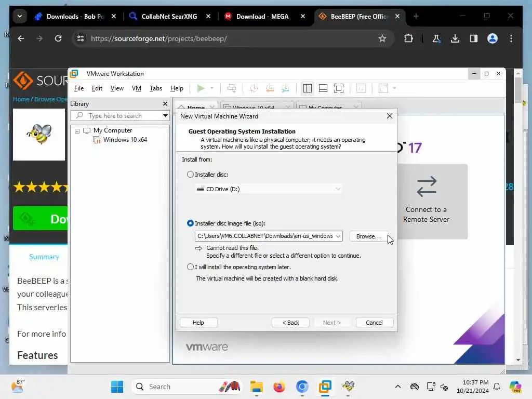This screenshot has width=532, height=399.
Task: Open the BeeBEEP app from taskbar
Action: pyautogui.click(x=348, y=387)
